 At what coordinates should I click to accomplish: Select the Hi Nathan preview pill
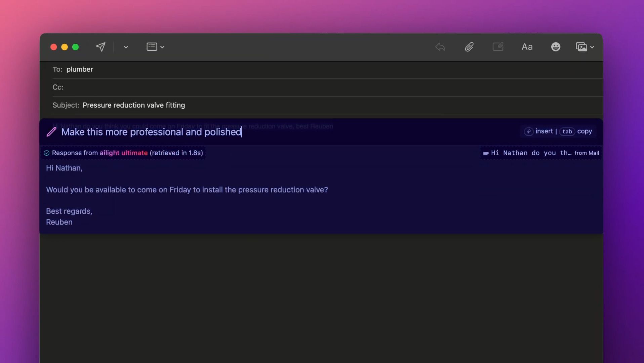pyautogui.click(x=528, y=153)
